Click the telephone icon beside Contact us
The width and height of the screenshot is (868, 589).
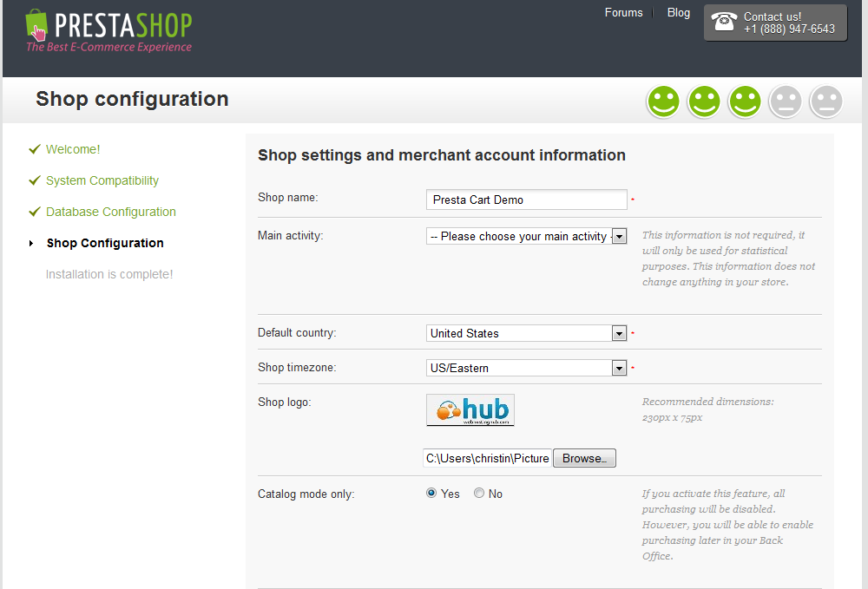(724, 23)
